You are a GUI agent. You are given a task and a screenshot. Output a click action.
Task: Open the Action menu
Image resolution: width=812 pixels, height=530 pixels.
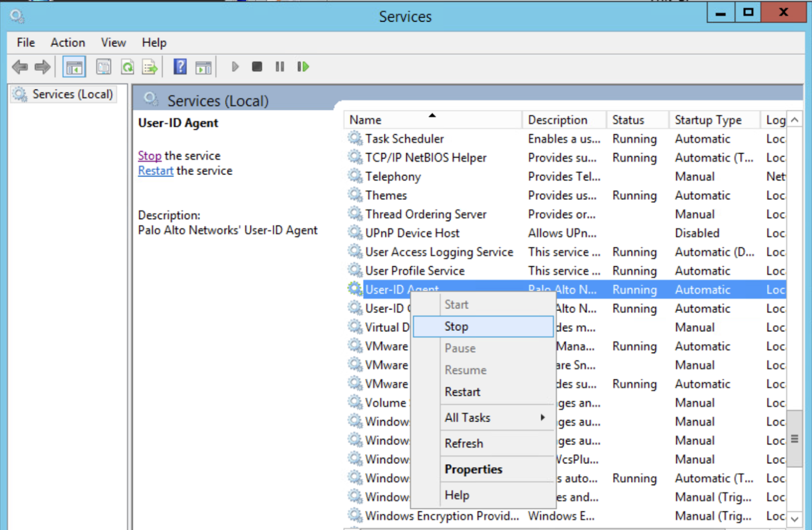[x=67, y=43]
